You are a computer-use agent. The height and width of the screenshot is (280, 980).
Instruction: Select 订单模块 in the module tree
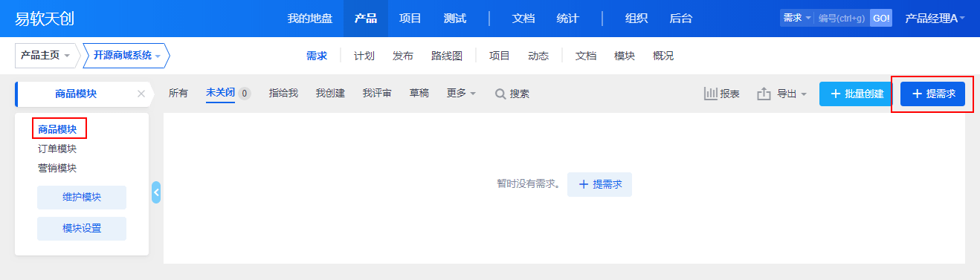(57, 149)
